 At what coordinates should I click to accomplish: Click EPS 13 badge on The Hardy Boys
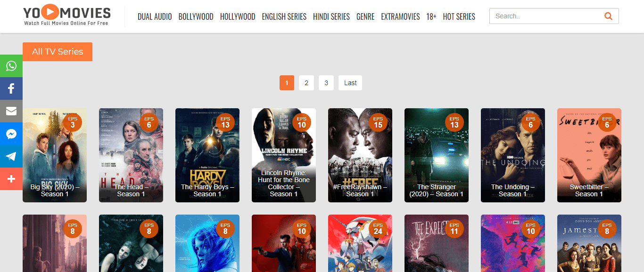tap(225, 122)
